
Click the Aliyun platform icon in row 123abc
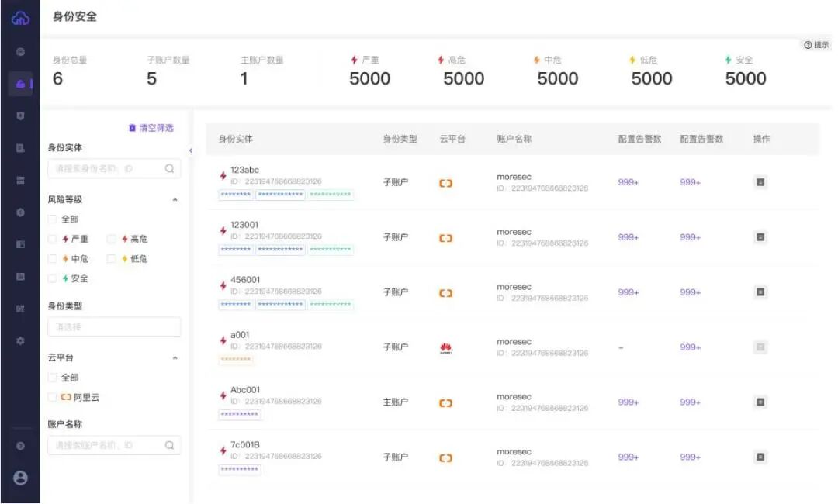coord(445,183)
